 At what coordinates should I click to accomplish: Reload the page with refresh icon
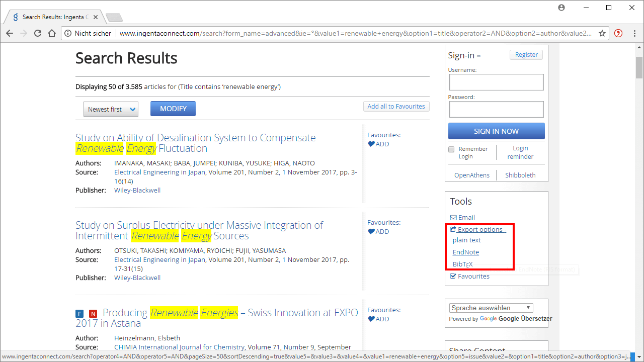pos(38,33)
